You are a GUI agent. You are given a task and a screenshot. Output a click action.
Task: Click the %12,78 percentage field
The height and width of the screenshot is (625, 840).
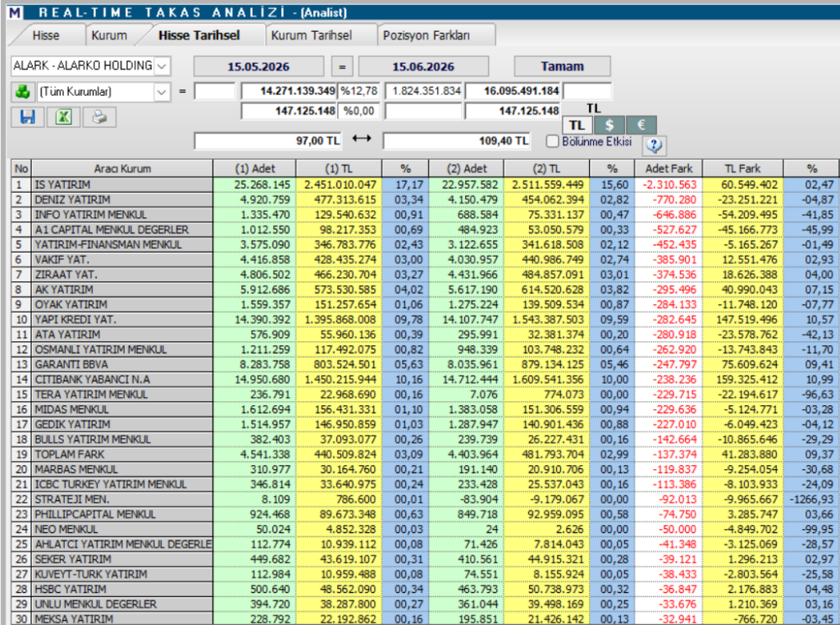(x=360, y=91)
